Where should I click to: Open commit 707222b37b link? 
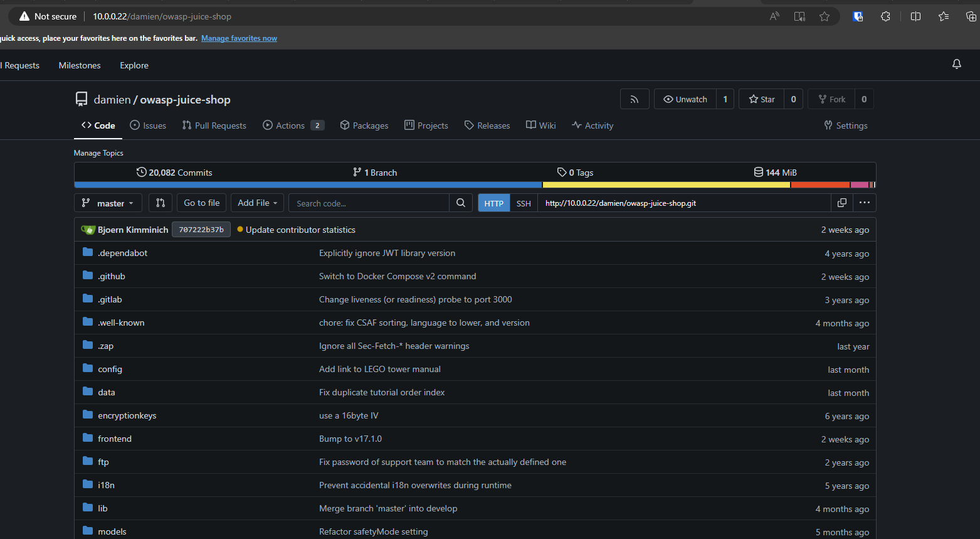(x=201, y=230)
